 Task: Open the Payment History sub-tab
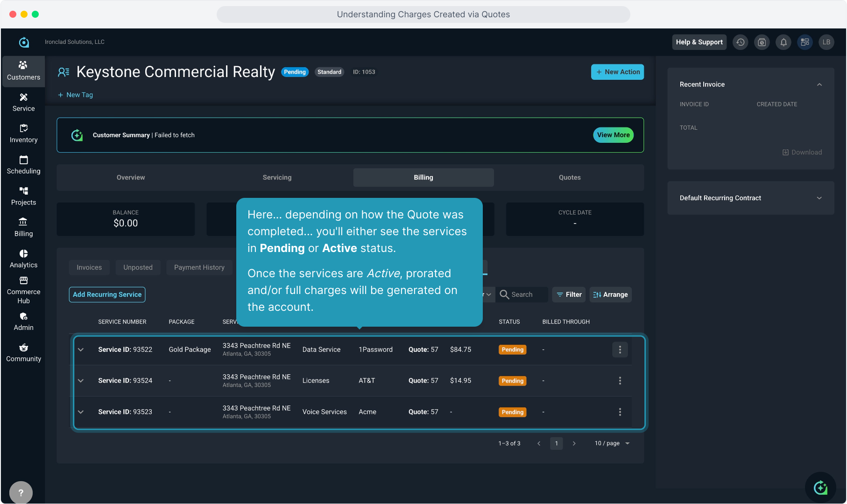pos(199,267)
